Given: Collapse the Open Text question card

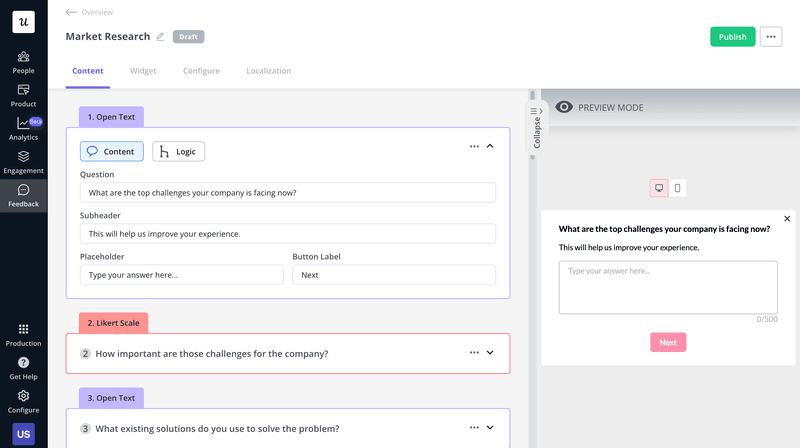Looking at the screenshot, I should pyautogui.click(x=490, y=146).
